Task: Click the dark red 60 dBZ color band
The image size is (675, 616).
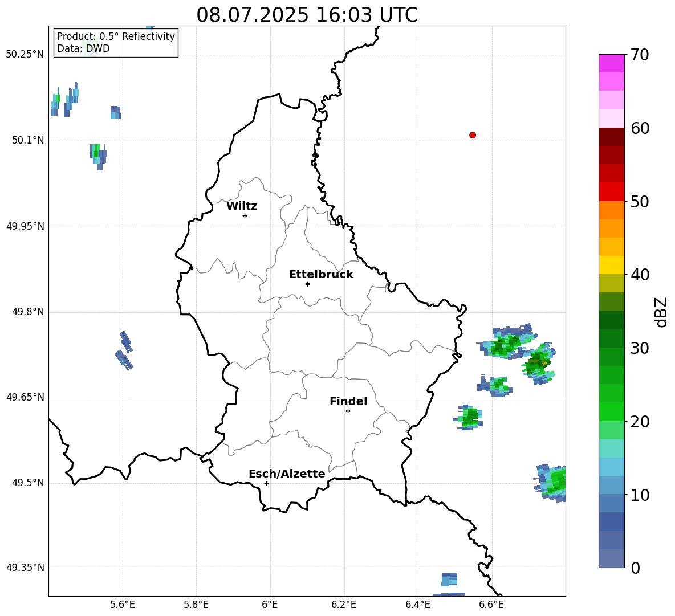Action: (611, 137)
